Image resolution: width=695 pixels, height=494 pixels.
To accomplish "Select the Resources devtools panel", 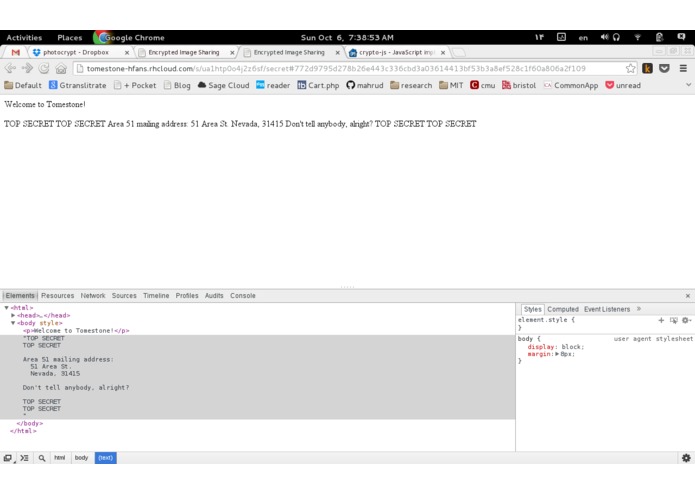I will (x=58, y=296).
